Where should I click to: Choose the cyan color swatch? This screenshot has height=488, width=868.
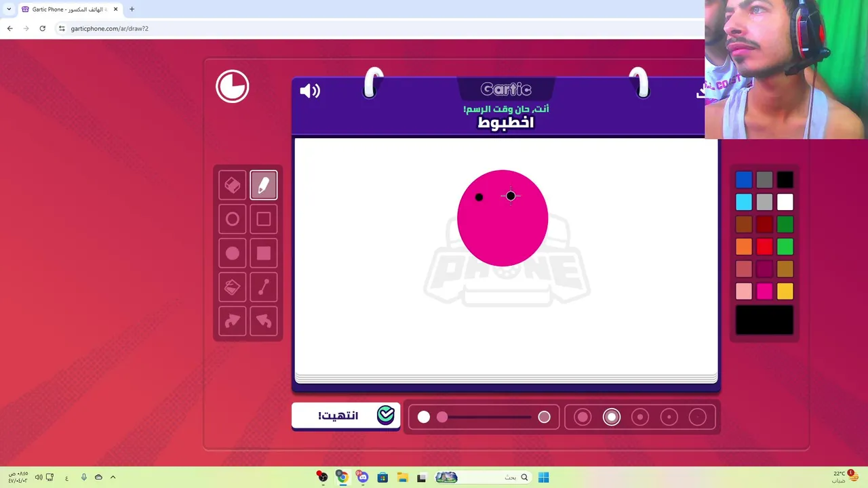click(744, 202)
